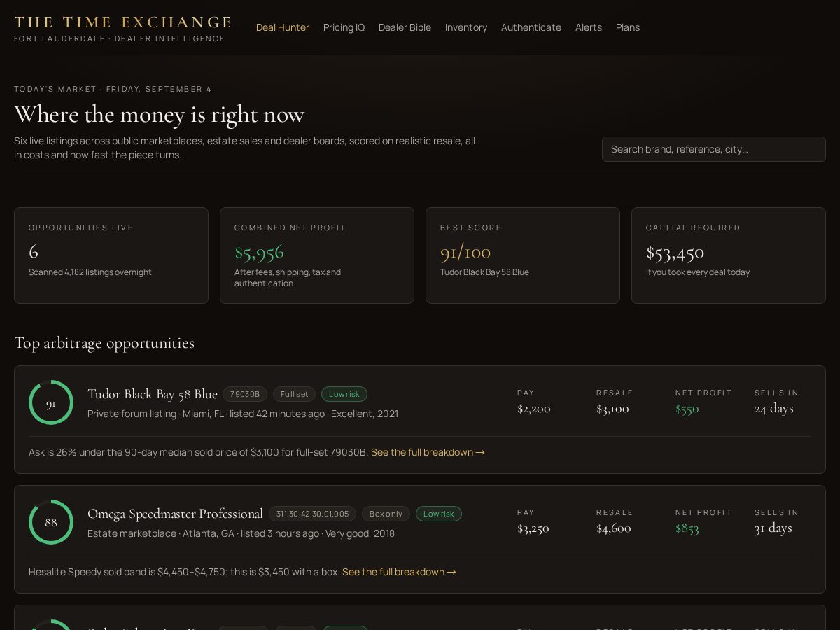This screenshot has width=840, height=630.
Task: Select the Deal Hunter nav item
Action: click(x=283, y=27)
